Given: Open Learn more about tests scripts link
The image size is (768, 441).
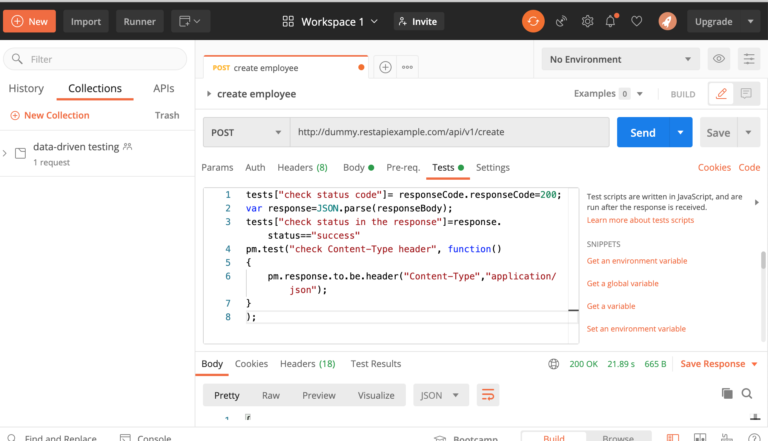Looking at the screenshot, I should [x=640, y=220].
